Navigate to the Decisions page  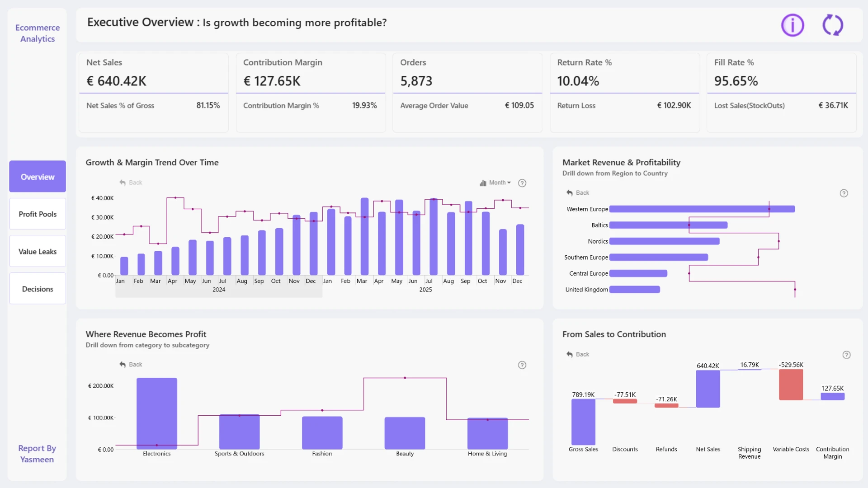(x=38, y=289)
